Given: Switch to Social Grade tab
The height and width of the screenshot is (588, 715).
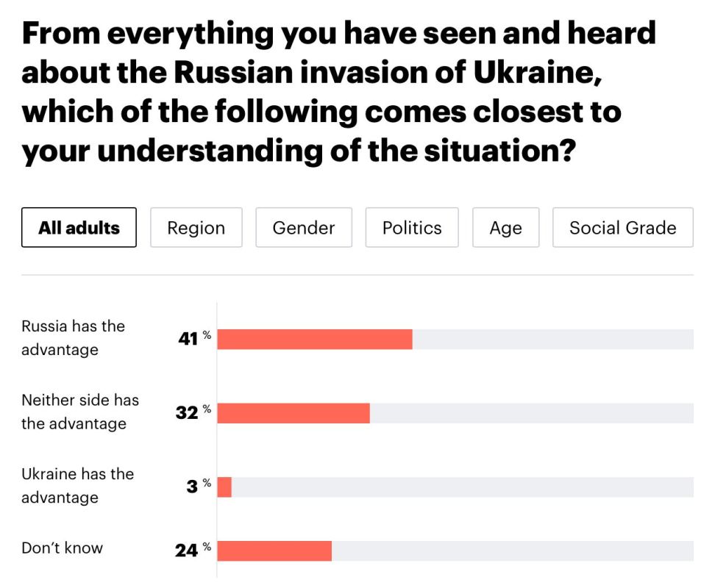Looking at the screenshot, I should pos(623,227).
